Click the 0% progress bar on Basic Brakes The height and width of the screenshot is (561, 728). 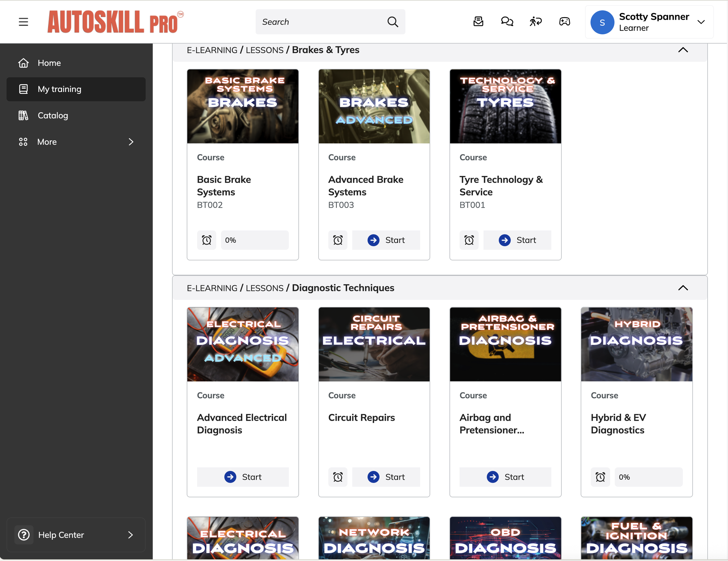(255, 240)
